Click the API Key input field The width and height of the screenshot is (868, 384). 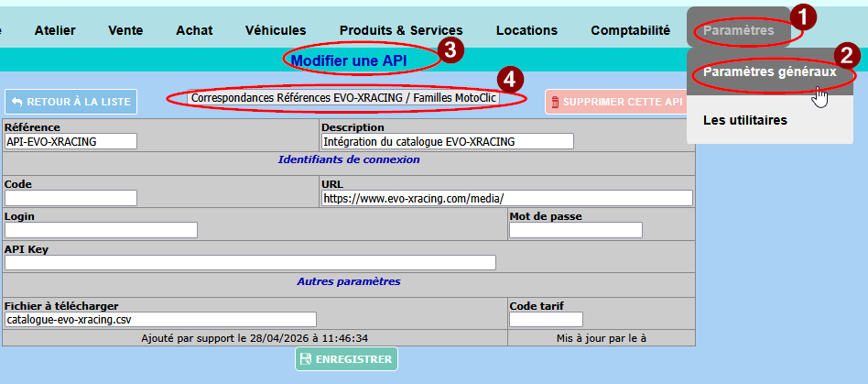pyautogui.click(x=250, y=262)
